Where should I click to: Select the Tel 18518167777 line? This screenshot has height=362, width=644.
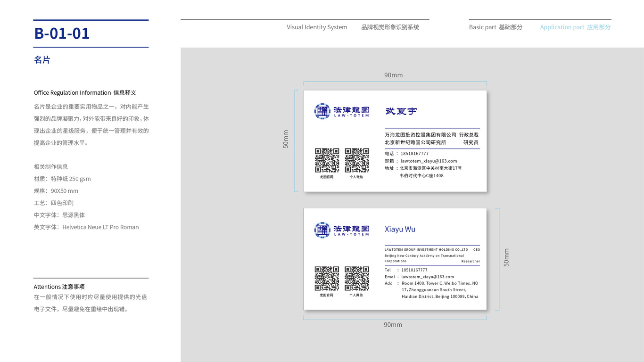coord(406,270)
